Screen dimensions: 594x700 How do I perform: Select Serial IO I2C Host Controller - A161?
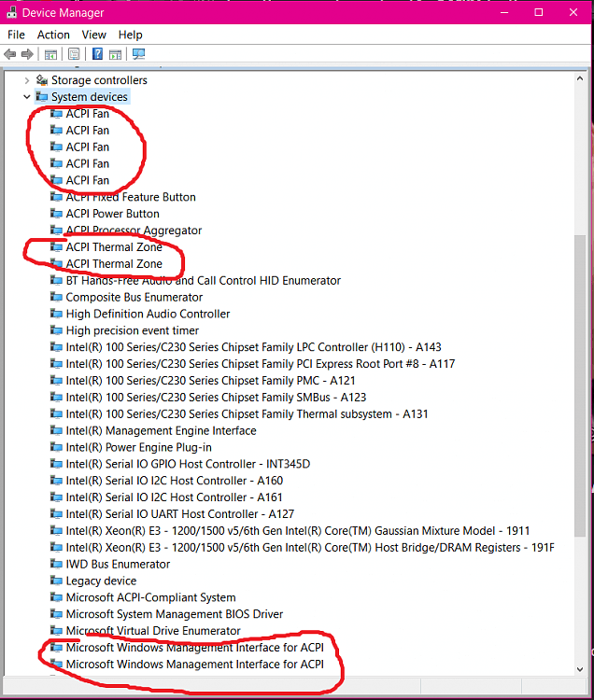(x=174, y=497)
